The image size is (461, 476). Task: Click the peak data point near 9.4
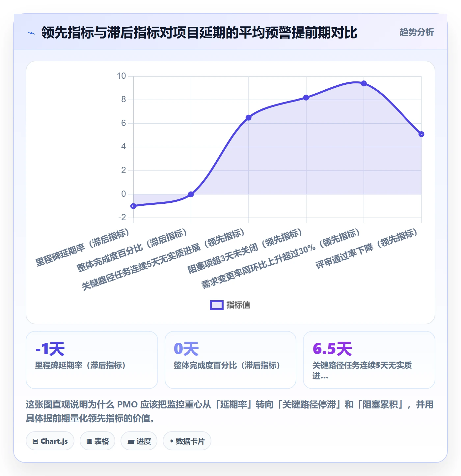coord(364,83)
